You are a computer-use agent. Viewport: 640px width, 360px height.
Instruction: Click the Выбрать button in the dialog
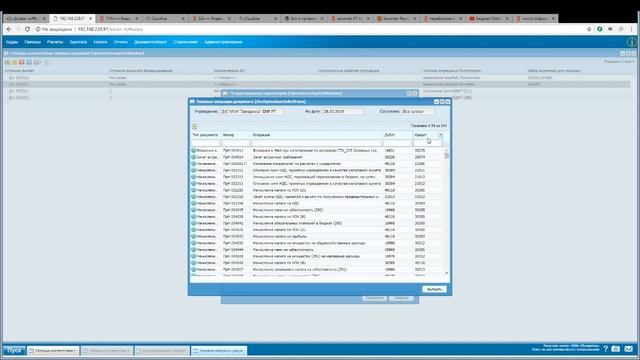[x=434, y=289]
